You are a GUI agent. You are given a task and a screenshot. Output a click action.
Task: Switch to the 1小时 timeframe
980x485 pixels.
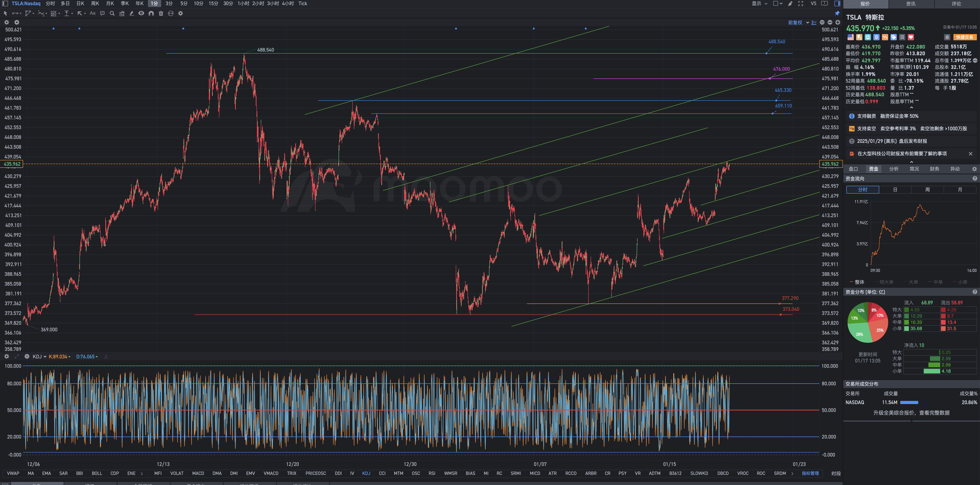243,4
